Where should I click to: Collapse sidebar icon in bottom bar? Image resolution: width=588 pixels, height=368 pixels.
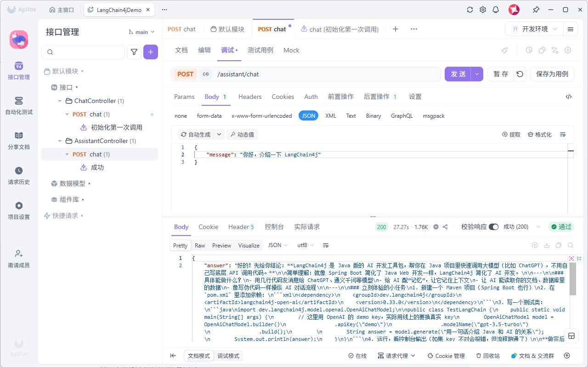(173, 356)
